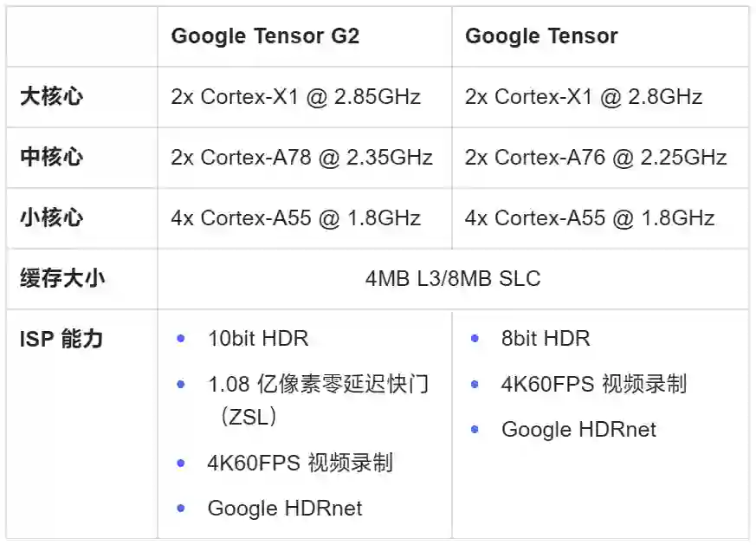The image size is (756, 545).
Task: Select the 中核心 row label
Action: 51,158
